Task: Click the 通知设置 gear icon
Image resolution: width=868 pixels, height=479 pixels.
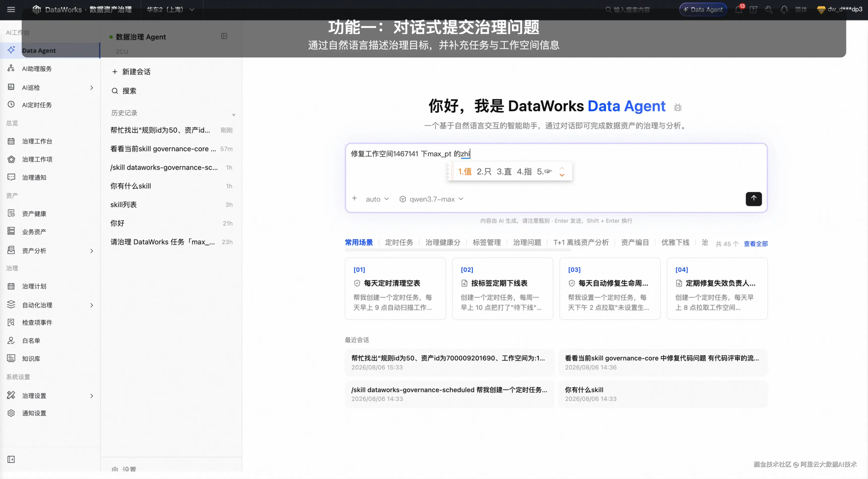Action: 11,413
